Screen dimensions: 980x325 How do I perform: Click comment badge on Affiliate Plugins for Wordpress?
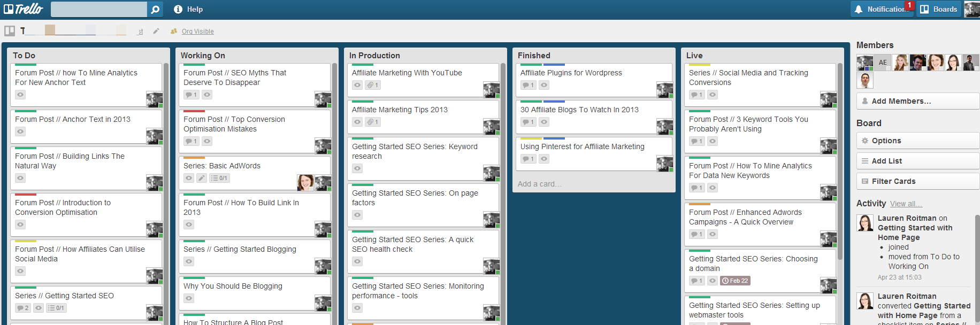528,85
